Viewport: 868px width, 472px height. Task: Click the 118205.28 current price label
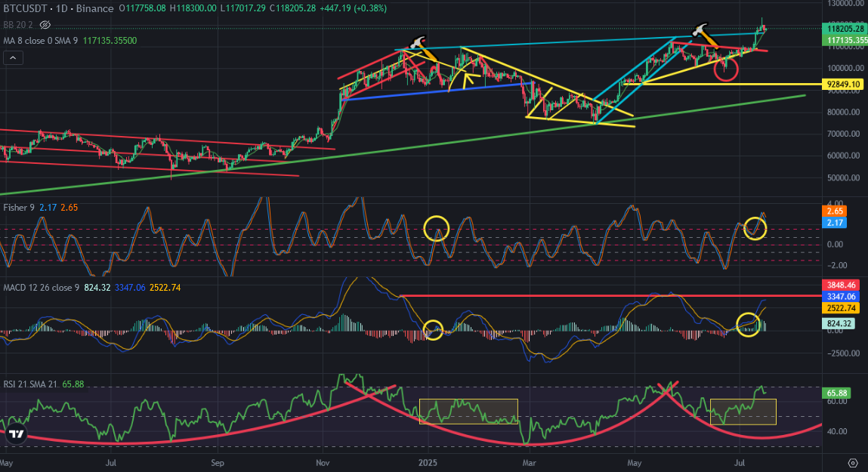pos(844,28)
